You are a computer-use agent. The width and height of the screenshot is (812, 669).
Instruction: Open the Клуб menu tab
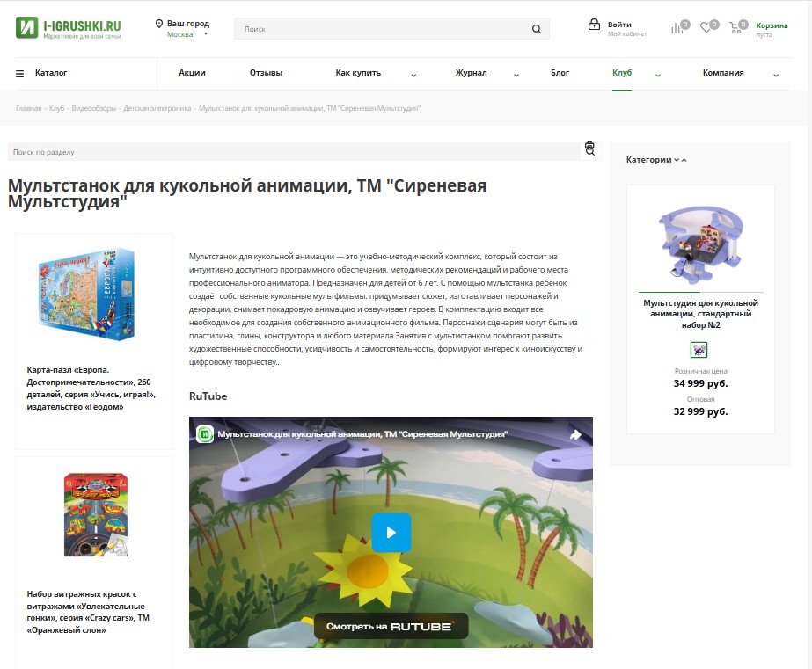tap(622, 73)
